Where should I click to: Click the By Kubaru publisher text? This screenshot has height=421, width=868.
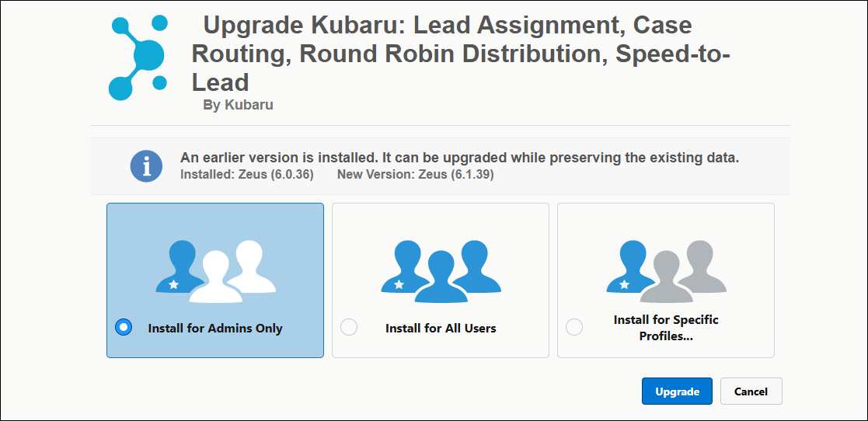click(x=238, y=105)
